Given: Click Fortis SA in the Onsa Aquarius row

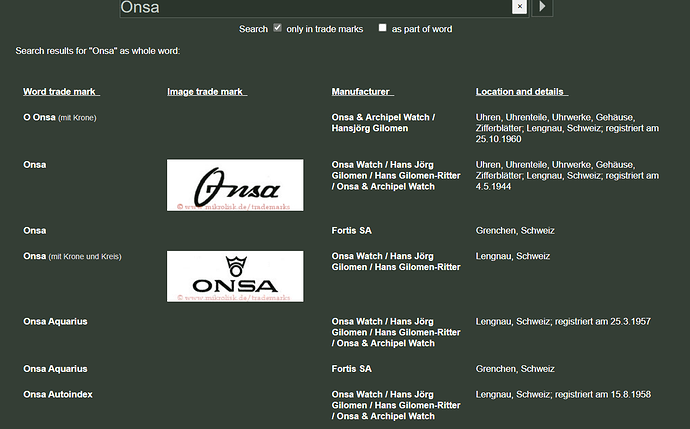Looking at the screenshot, I should pos(351,369).
